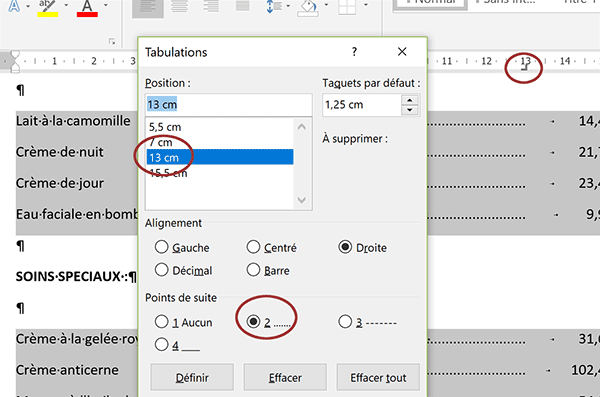Select Centré alignment option
This screenshot has height=397, width=600.
(x=271, y=247)
